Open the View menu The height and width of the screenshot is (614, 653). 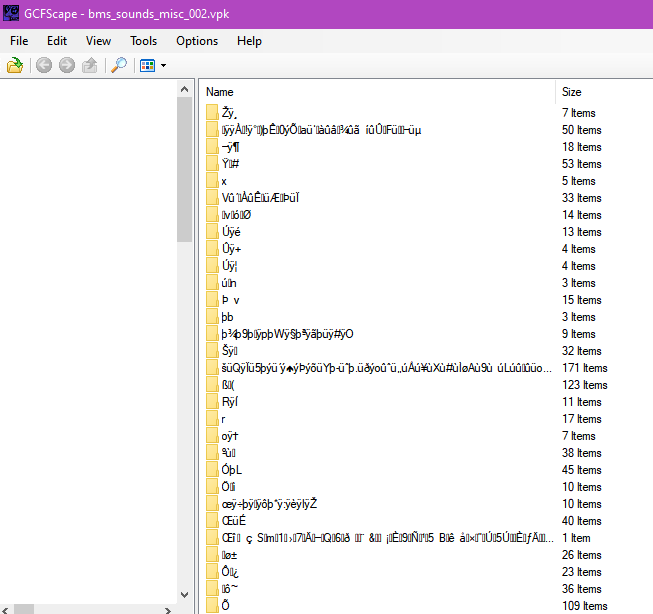[x=98, y=41]
